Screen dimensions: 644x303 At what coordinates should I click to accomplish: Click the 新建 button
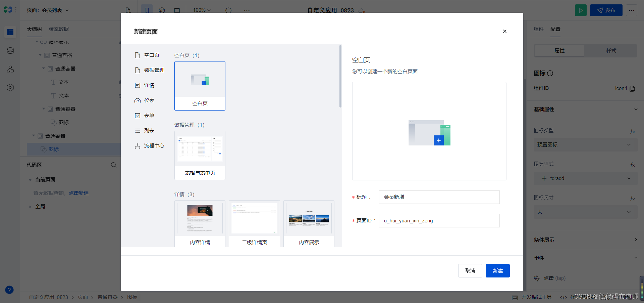pos(498,271)
